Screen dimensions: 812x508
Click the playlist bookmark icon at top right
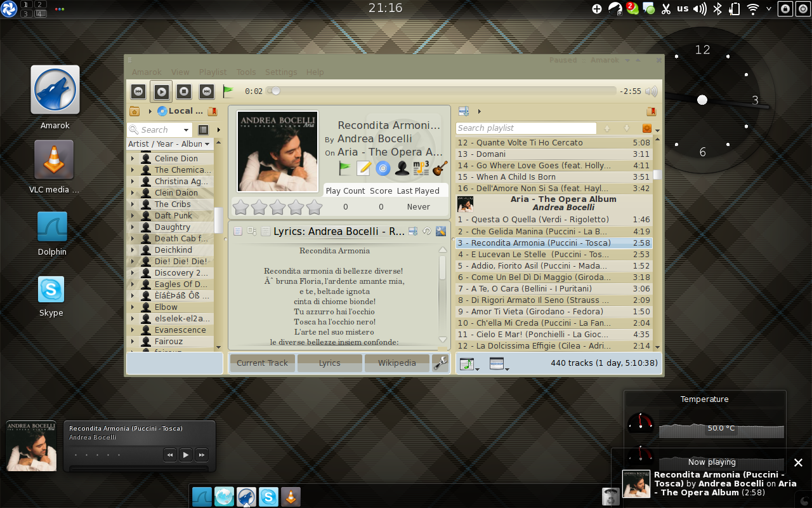click(651, 111)
